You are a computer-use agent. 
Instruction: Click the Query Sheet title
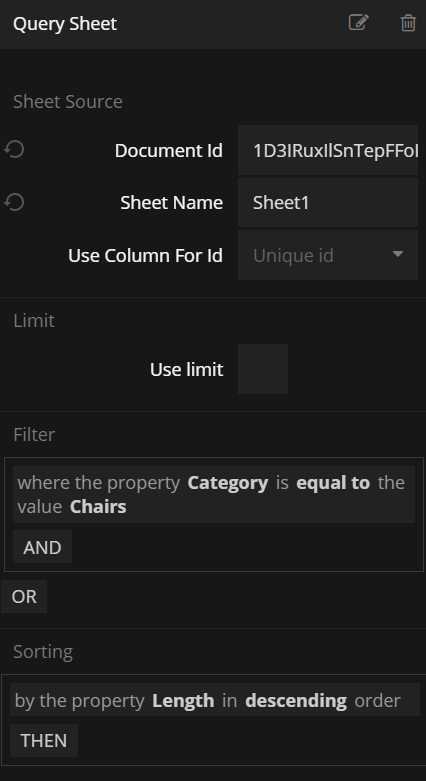click(x=65, y=23)
